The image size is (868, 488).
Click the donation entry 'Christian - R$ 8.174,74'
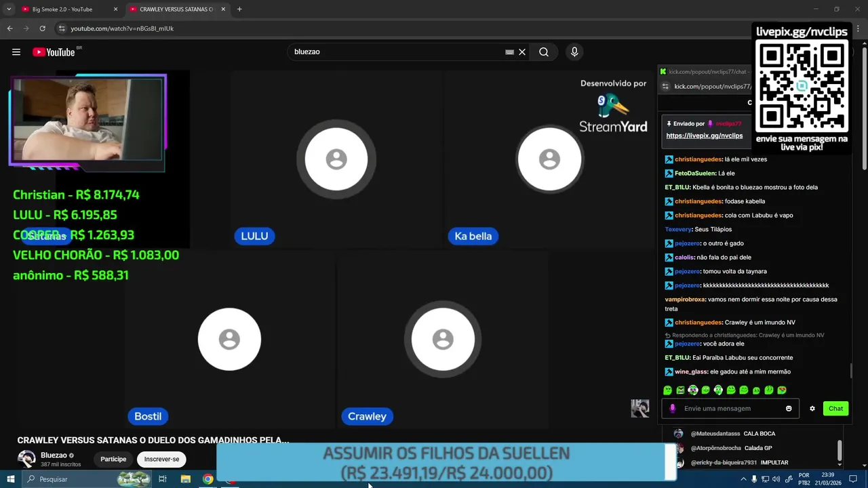click(x=76, y=195)
